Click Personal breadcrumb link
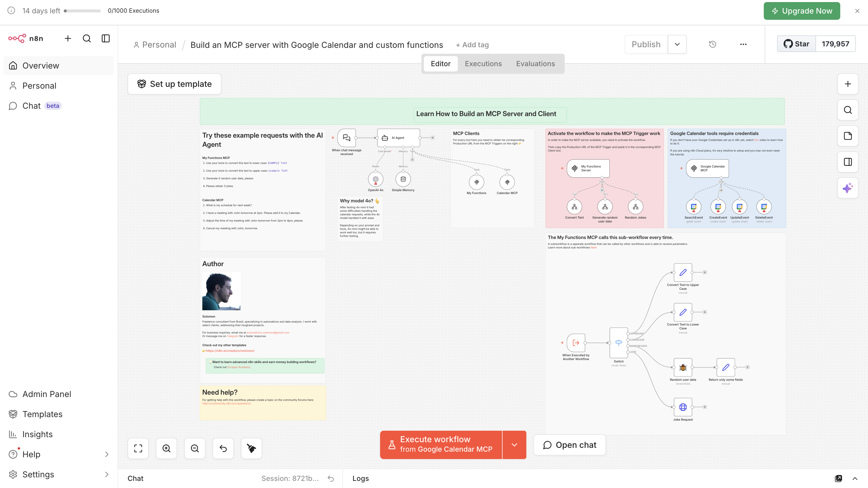 (x=155, y=45)
